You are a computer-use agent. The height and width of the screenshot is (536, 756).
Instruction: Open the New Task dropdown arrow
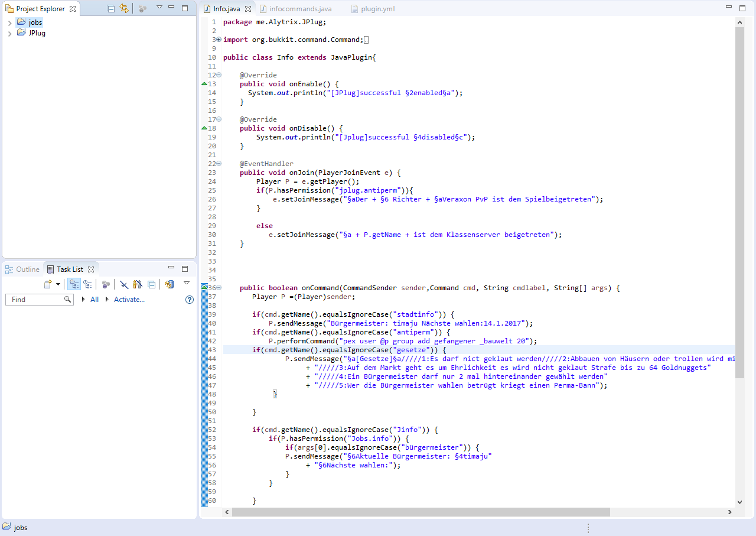click(58, 284)
